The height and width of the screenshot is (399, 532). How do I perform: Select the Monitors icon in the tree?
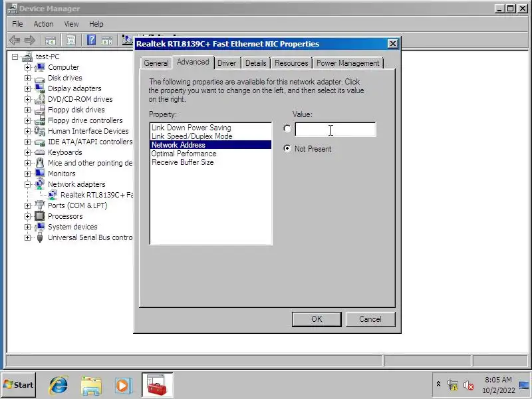[40, 174]
